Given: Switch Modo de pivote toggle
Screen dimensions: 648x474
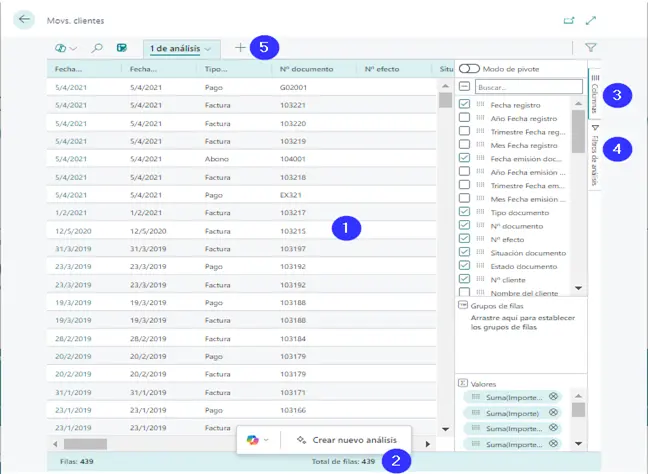Looking at the screenshot, I should (x=469, y=69).
